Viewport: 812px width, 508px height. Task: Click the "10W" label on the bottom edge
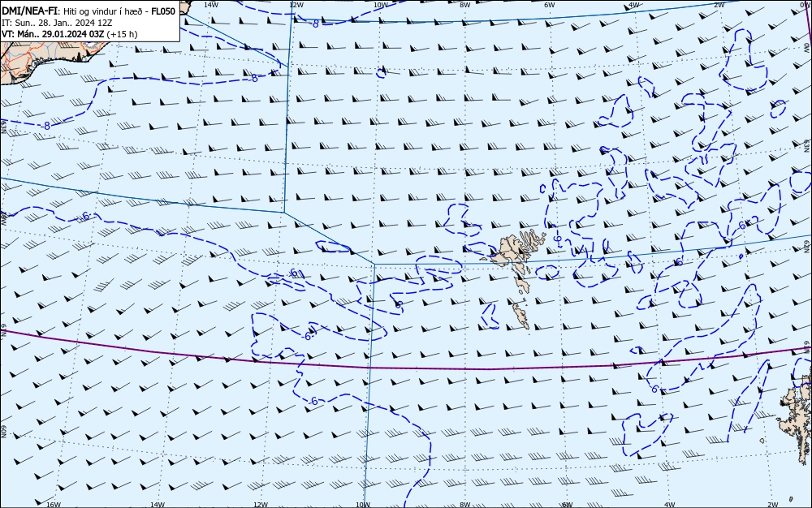tap(363, 505)
